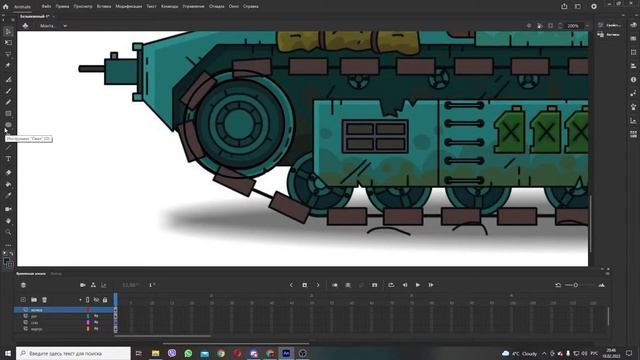This screenshot has height=360, width=640.
Task: Open the Properties panel button on right
Action: (609, 25)
